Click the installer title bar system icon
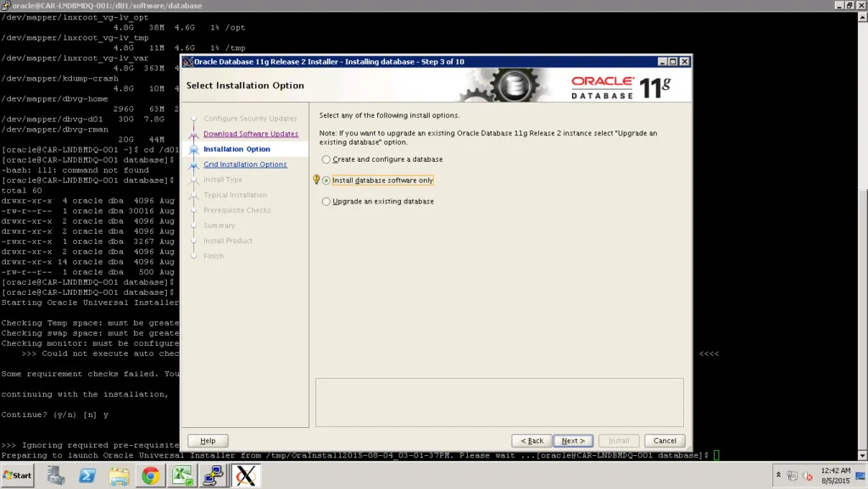This screenshot has height=489, width=868. [x=187, y=61]
